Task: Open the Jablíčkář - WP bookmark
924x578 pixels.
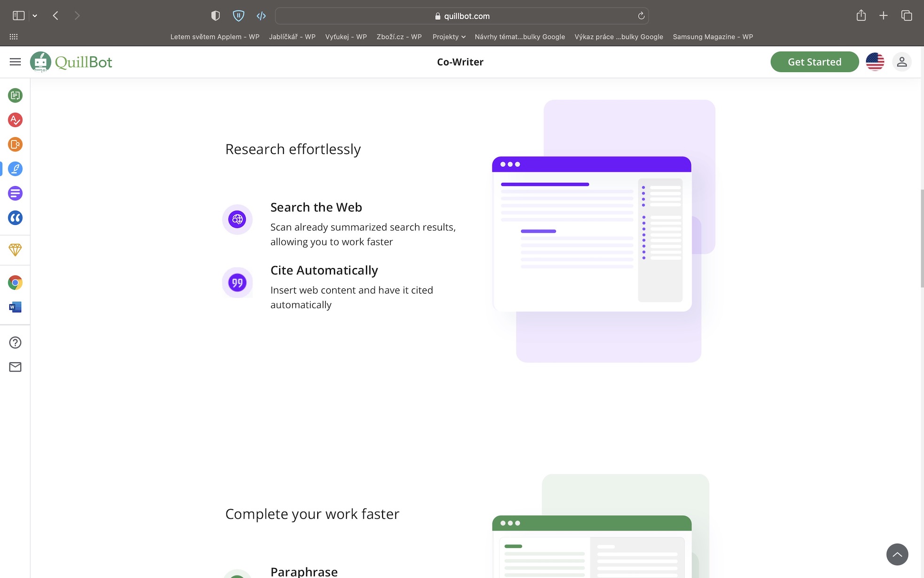Action: pos(292,37)
